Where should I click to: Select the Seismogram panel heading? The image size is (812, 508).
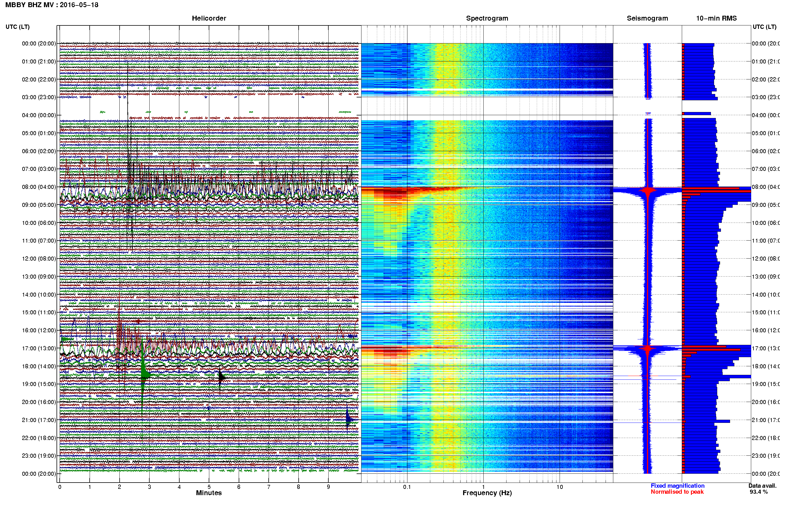[647, 19]
